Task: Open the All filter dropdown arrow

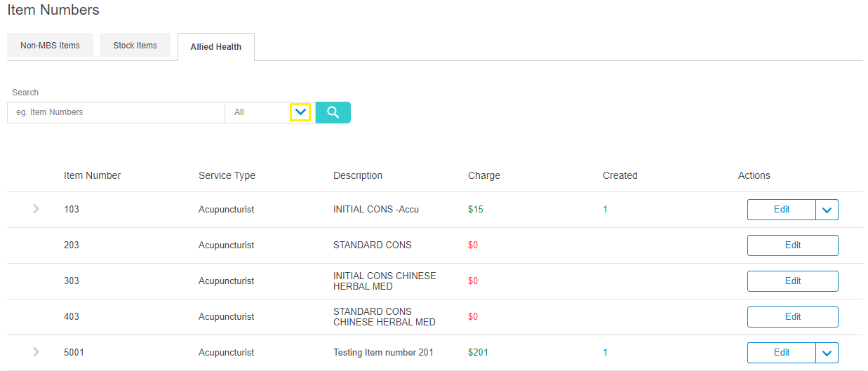Action: tap(301, 112)
